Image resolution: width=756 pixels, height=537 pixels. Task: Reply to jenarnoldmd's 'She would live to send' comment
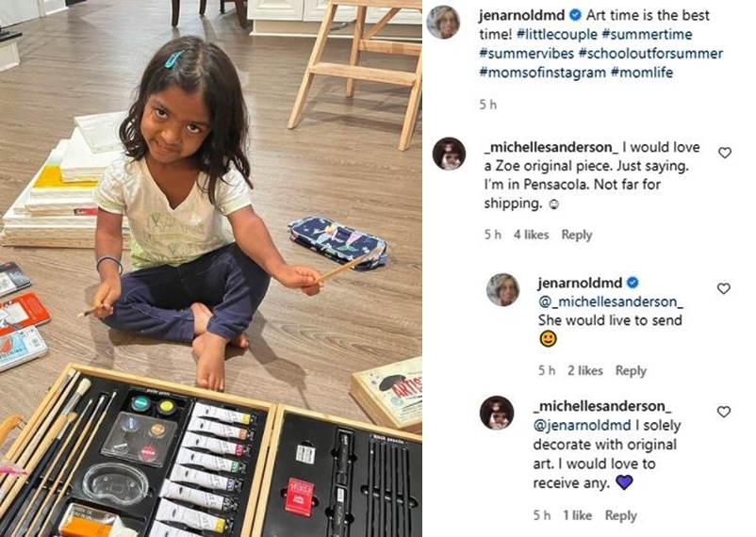pos(631,370)
